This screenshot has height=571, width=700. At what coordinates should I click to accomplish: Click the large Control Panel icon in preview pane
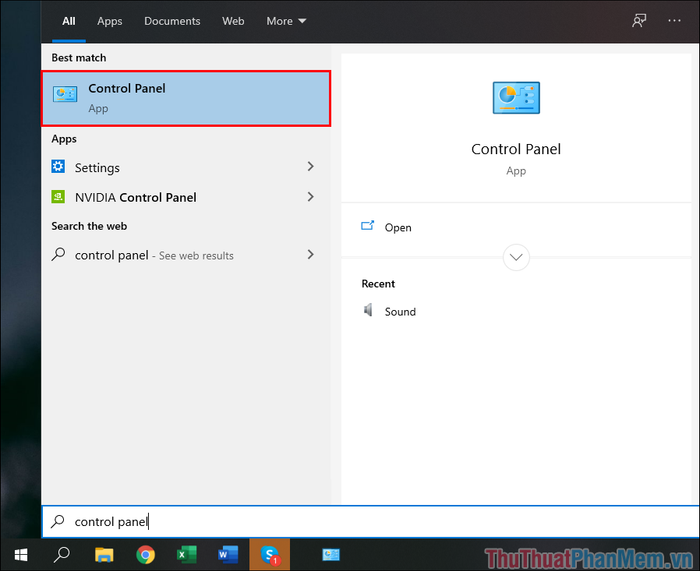pos(516,98)
